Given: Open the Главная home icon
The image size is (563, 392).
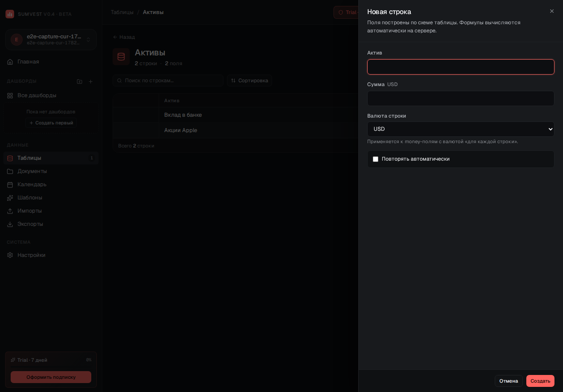Looking at the screenshot, I should tap(10, 62).
